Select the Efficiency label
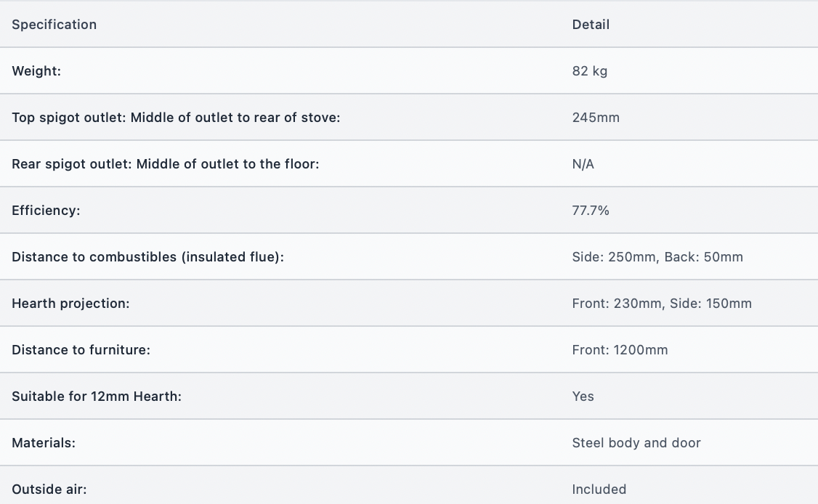 click(46, 211)
